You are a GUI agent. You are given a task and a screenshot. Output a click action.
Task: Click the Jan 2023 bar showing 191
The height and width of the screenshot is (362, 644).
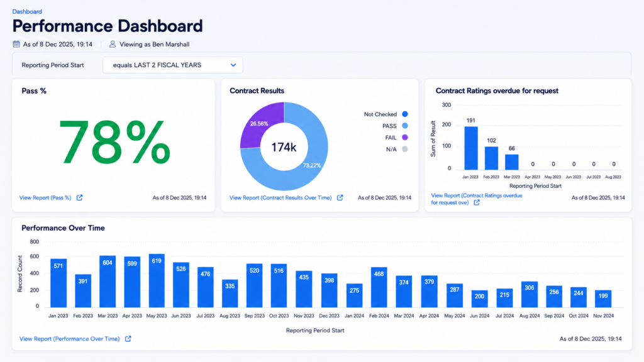pyautogui.click(x=471, y=148)
